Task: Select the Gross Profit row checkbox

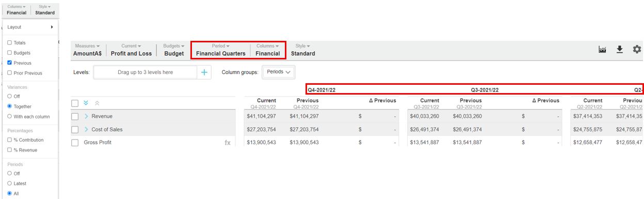Action: coord(75,143)
